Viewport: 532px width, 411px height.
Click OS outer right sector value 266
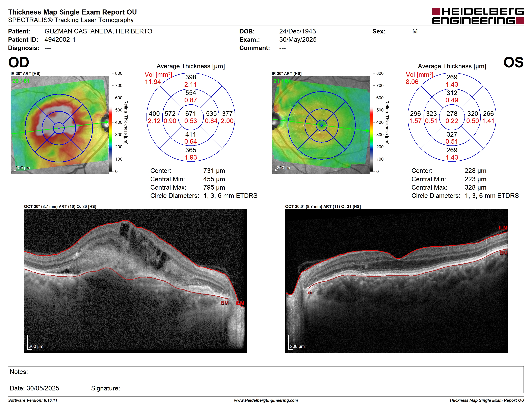pos(488,114)
